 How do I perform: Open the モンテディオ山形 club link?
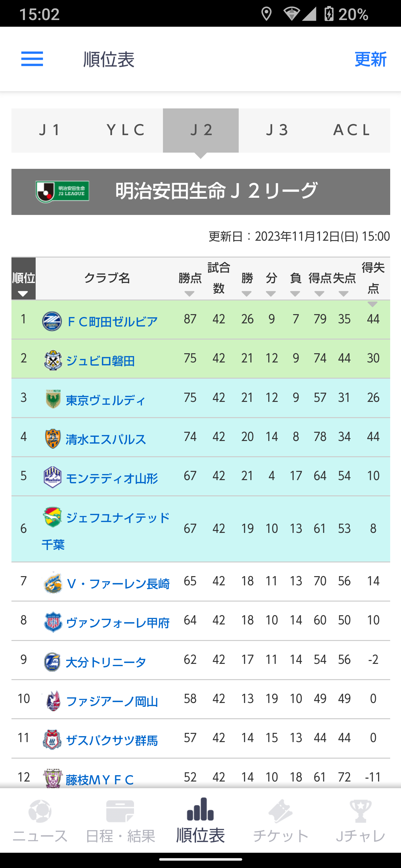112,478
